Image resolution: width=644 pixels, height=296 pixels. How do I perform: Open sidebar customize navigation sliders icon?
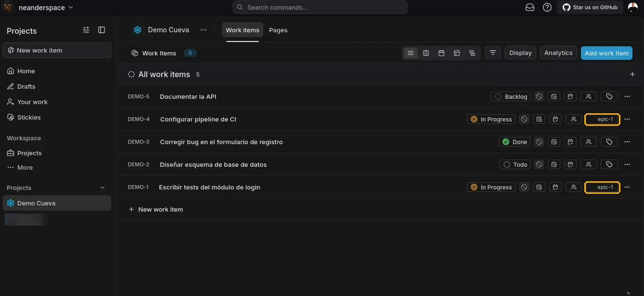click(x=86, y=30)
